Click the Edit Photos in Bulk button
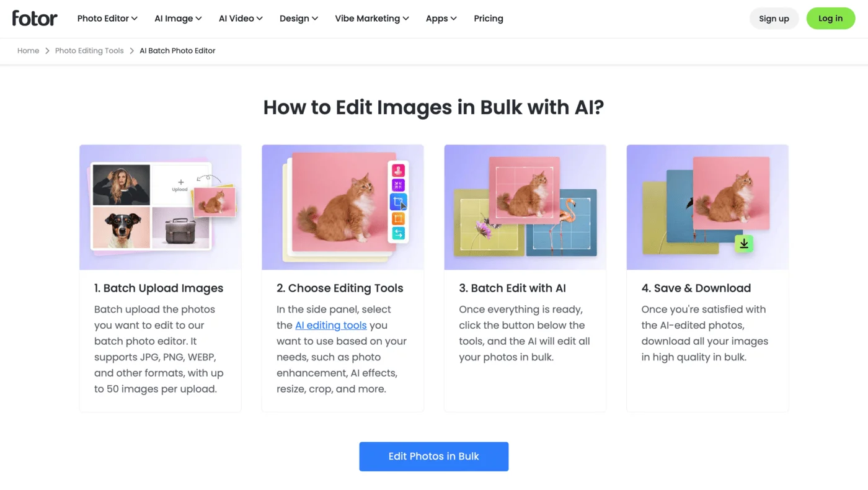868x490 pixels. [434, 457]
